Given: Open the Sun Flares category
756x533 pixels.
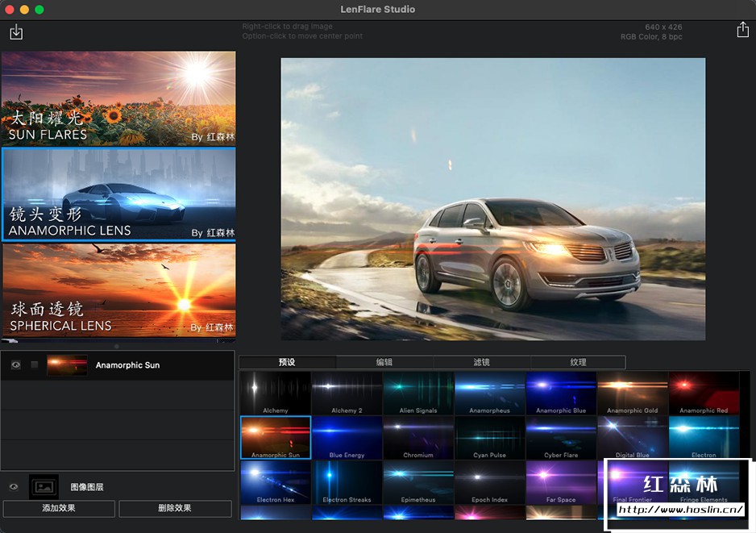Looking at the screenshot, I should [118, 98].
